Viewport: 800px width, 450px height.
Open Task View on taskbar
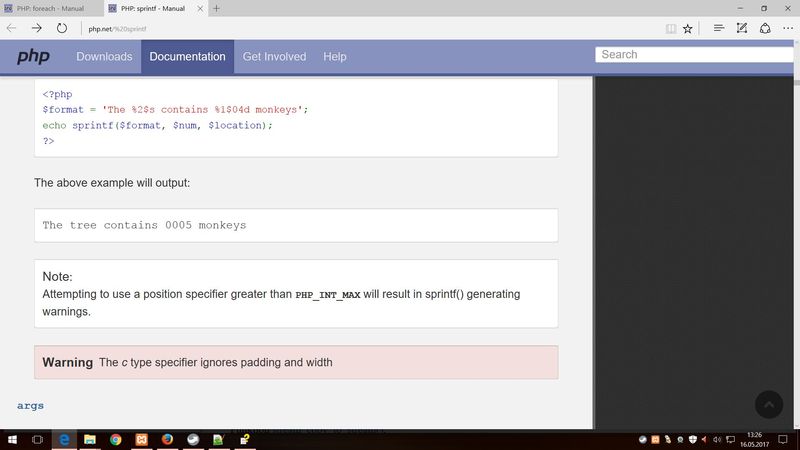tap(37, 439)
